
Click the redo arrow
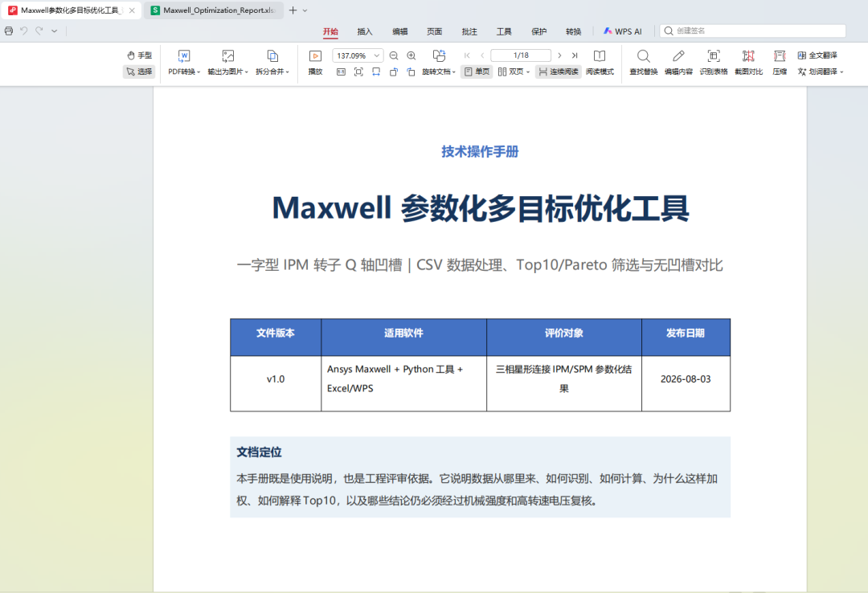coord(39,31)
